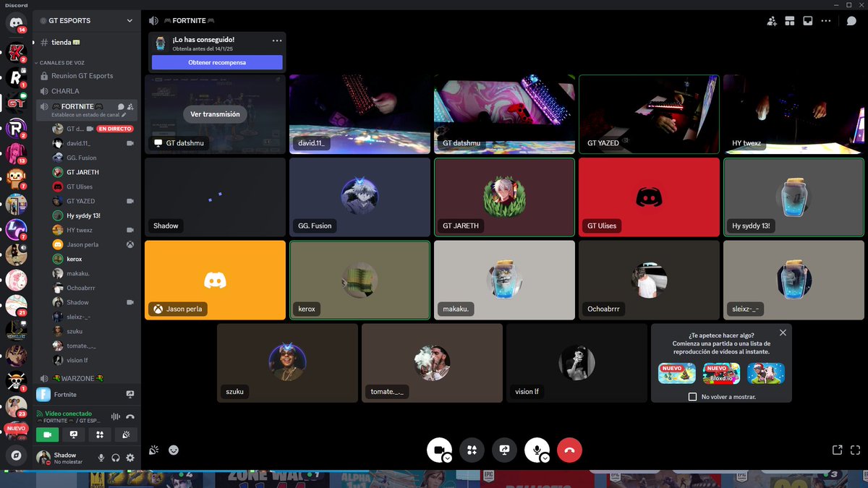Open Discord direct messages home icon

(16, 22)
